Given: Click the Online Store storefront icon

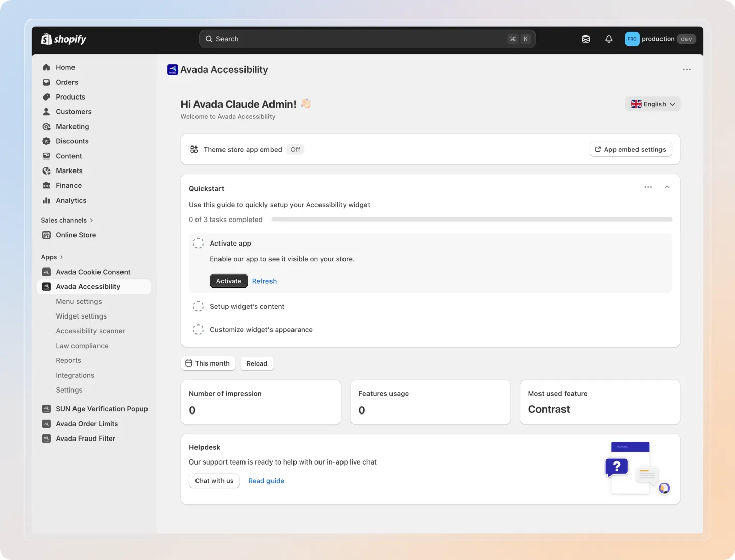Looking at the screenshot, I should click(x=46, y=235).
